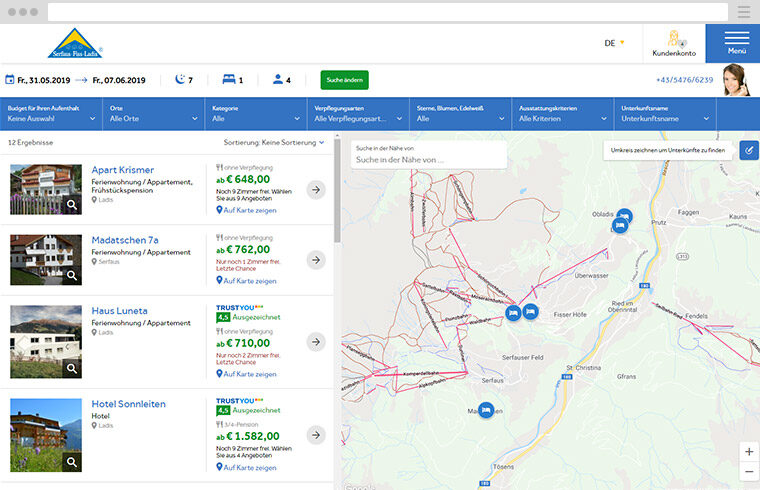Expand the Kategorie filter dropdown
Viewport: 760px width, 490px height.
tap(257, 113)
